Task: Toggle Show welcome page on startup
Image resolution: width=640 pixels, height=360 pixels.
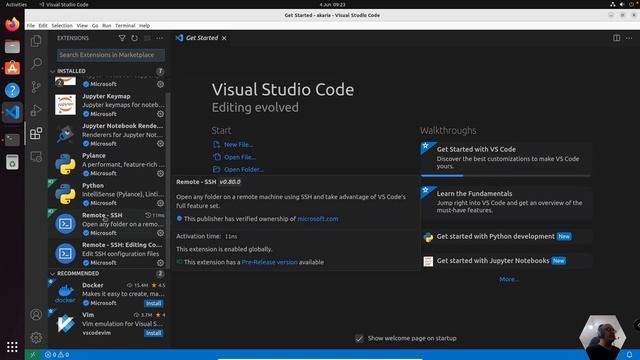Action: (x=359, y=338)
